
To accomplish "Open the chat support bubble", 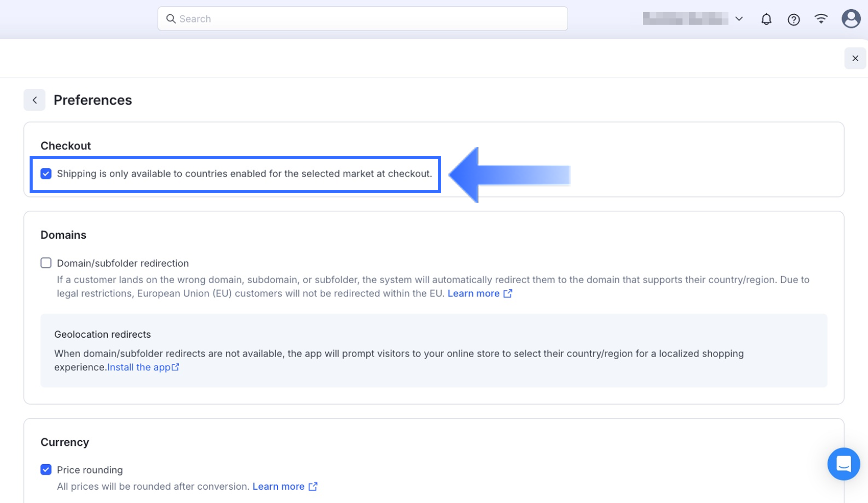I will (x=843, y=464).
